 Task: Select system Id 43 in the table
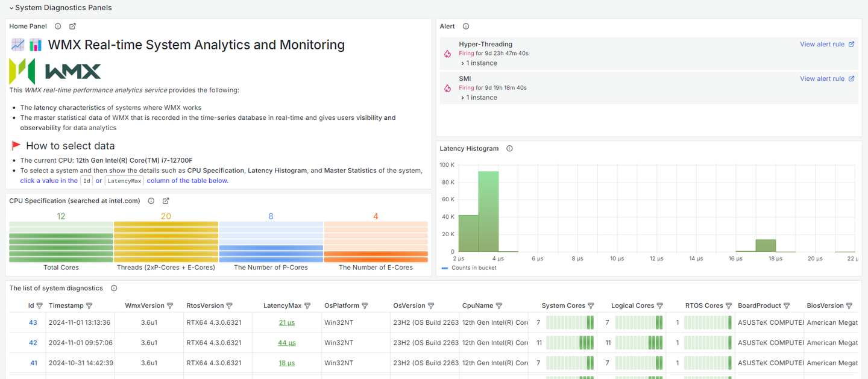tap(33, 323)
